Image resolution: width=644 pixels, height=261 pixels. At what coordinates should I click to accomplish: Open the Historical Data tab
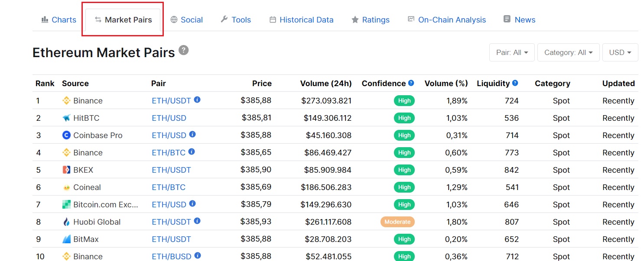tap(302, 20)
